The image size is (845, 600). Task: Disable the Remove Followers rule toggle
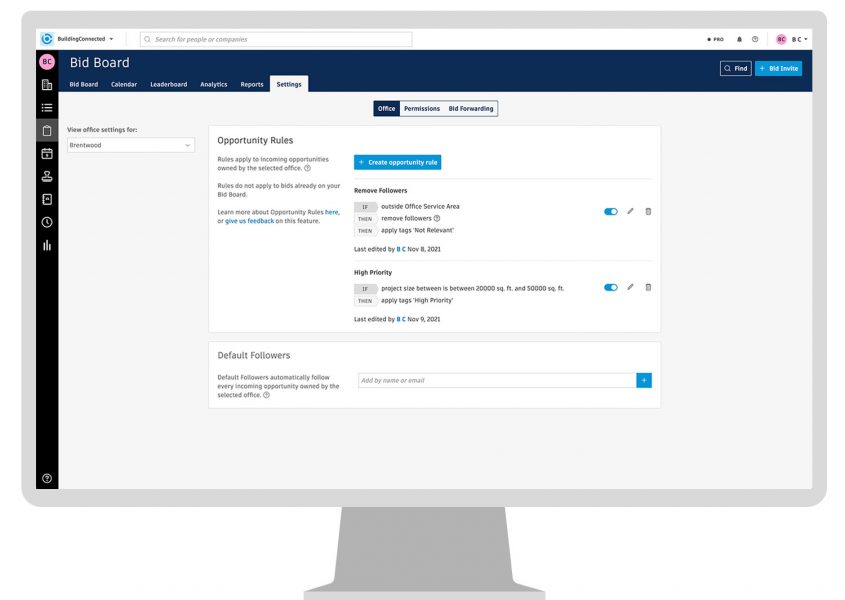click(610, 211)
